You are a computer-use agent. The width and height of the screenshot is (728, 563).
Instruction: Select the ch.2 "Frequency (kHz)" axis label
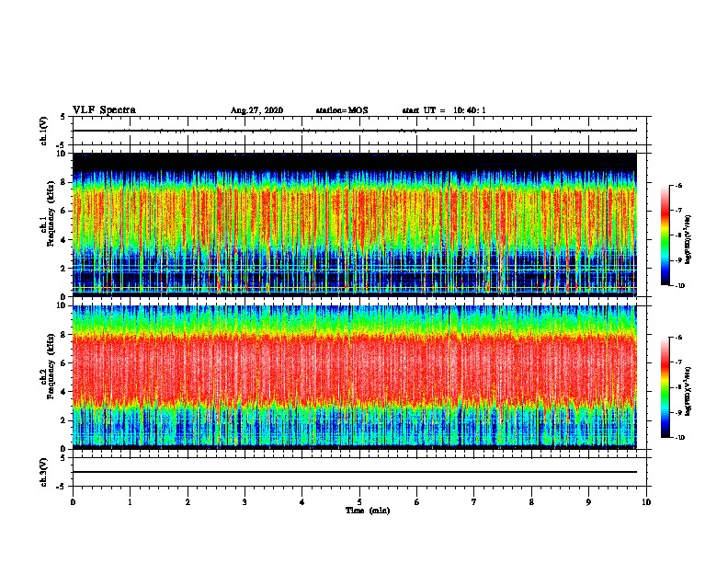pos(51,365)
